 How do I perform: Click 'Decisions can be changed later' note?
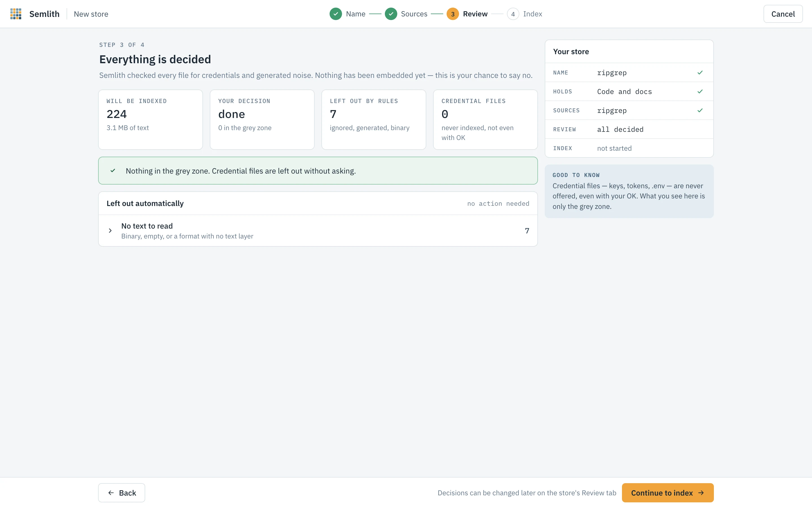click(x=527, y=492)
